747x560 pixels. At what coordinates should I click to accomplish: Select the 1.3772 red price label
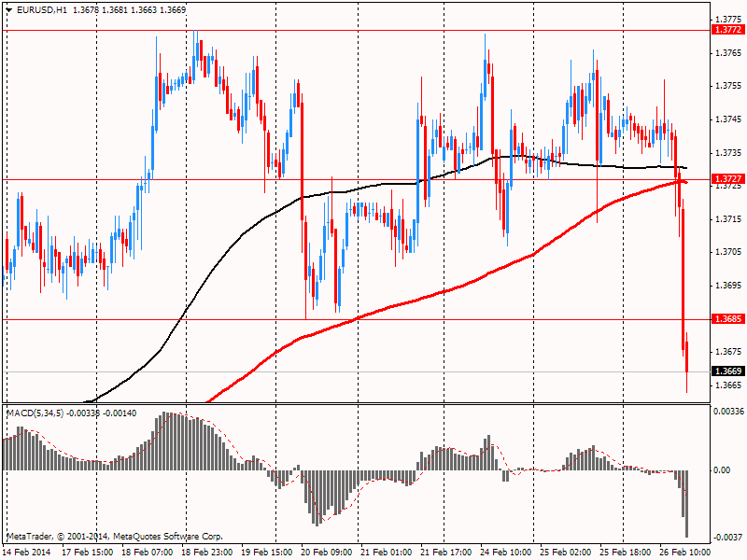pyautogui.click(x=727, y=30)
